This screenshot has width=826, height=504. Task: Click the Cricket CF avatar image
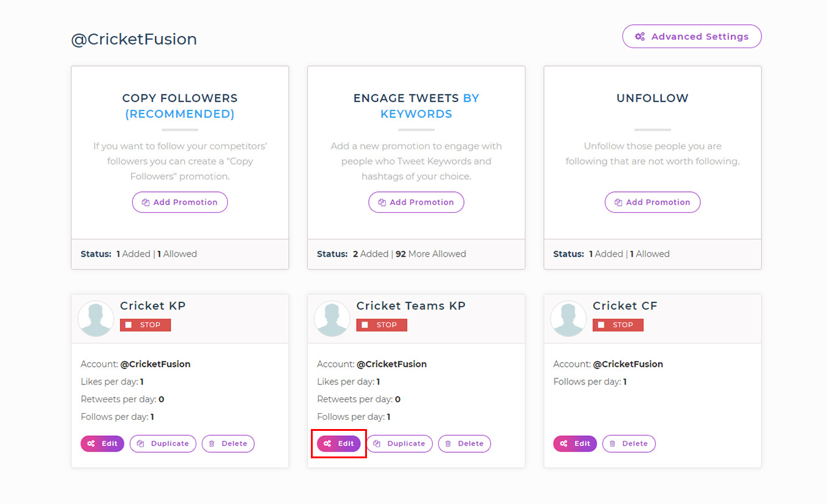(569, 319)
